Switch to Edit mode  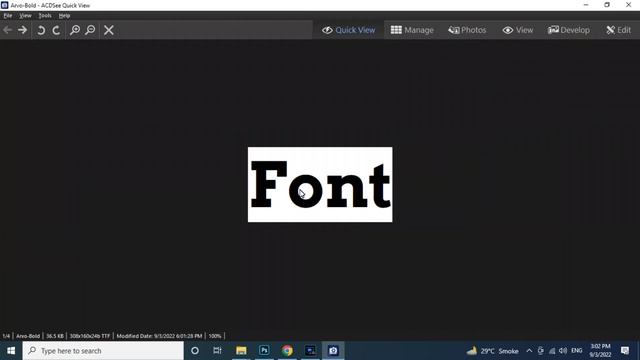[618, 30]
